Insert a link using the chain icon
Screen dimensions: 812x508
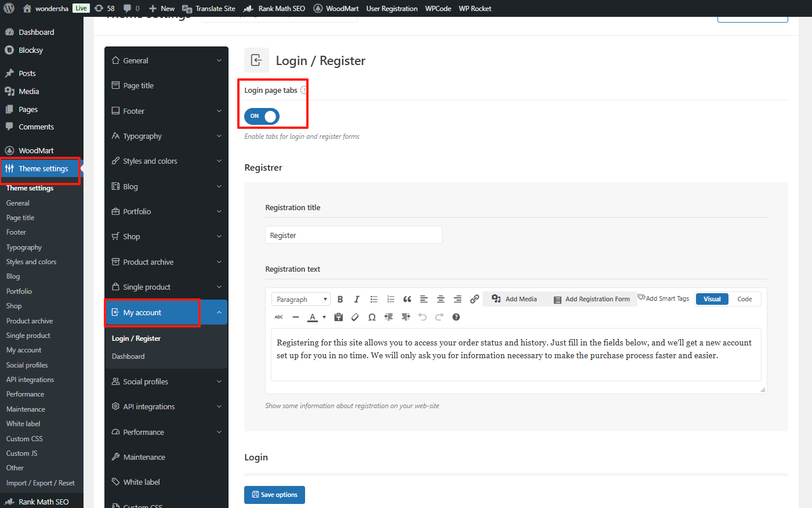click(474, 298)
